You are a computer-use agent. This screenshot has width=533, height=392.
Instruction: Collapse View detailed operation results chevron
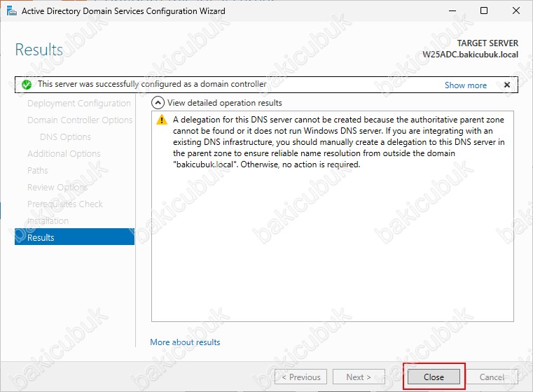pyautogui.click(x=158, y=103)
